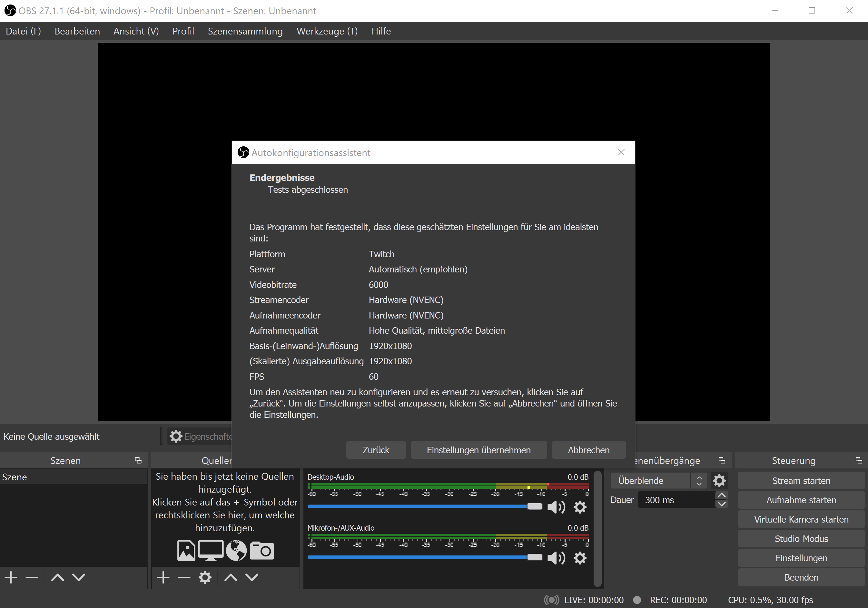Viewport: 868px width, 608px height.
Task: Mute Desktop-Audio with the speaker icon
Action: pyautogui.click(x=556, y=507)
